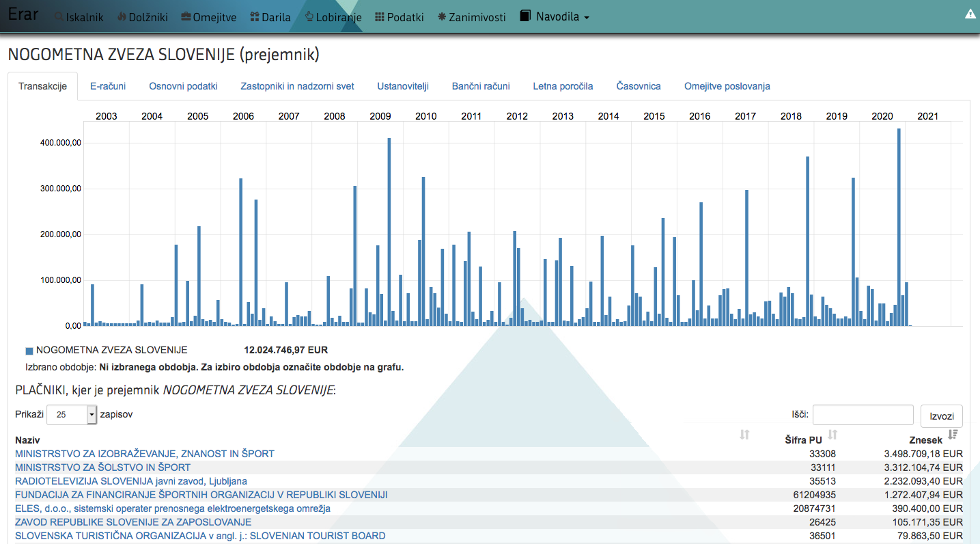Image resolution: width=980 pixels, height=544 pixels.
Task: Focus the Išči search field
Action: (863, 415)
